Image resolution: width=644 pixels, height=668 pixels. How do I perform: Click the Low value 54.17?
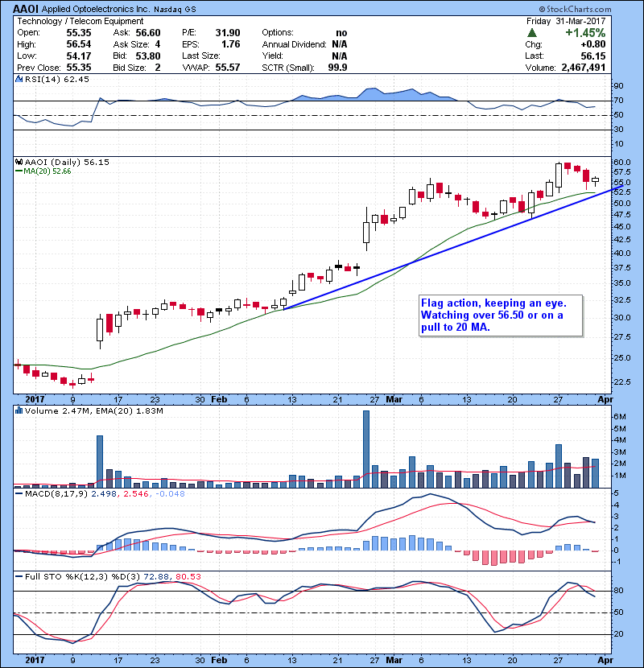click(79, 56)
